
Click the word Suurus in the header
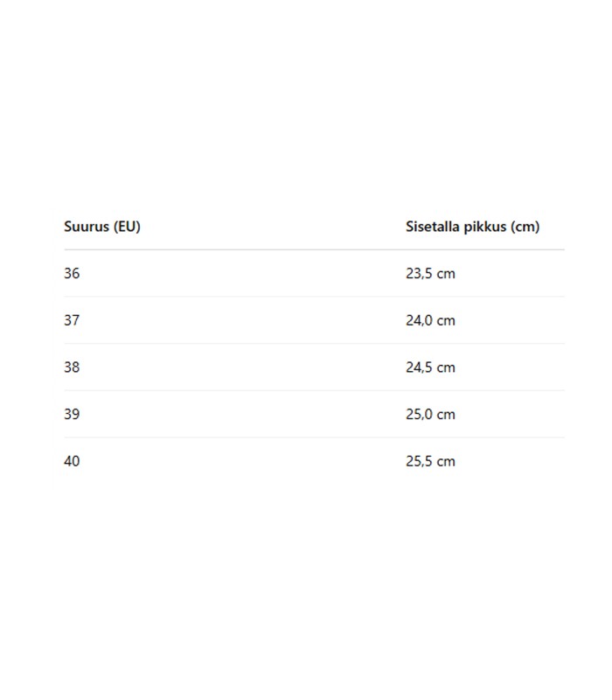tap(87, 227)
